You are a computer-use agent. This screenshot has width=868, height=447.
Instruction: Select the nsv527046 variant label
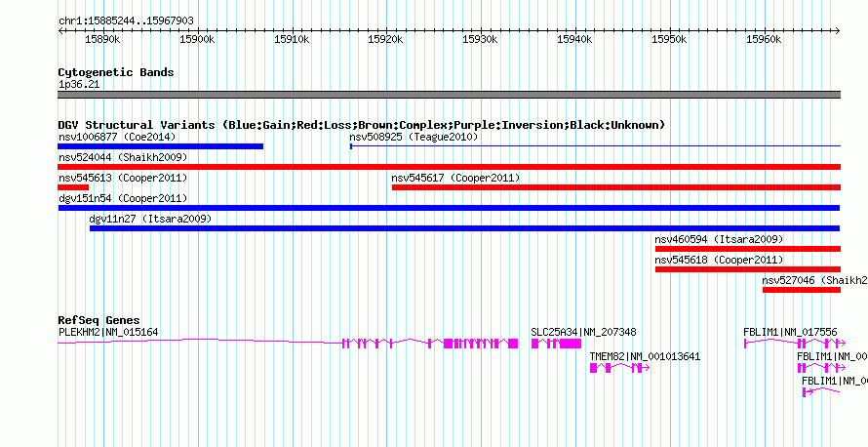tap(815, 280)
